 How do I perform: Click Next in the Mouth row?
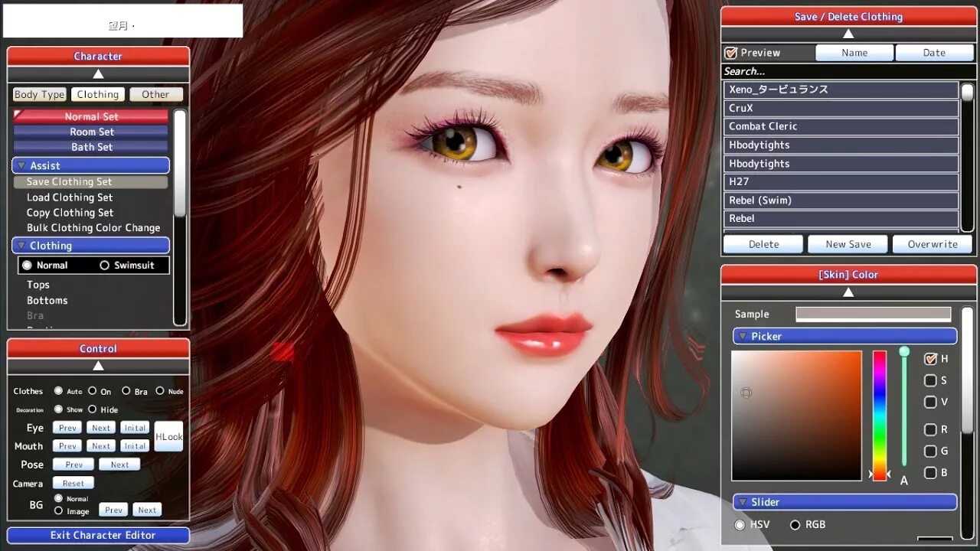pyautogui.click(x=101, y=446)
